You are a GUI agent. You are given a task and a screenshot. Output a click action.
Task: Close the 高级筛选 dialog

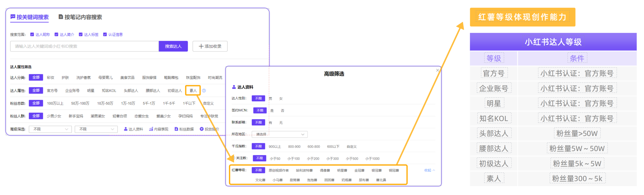click(x=438, y=70)
